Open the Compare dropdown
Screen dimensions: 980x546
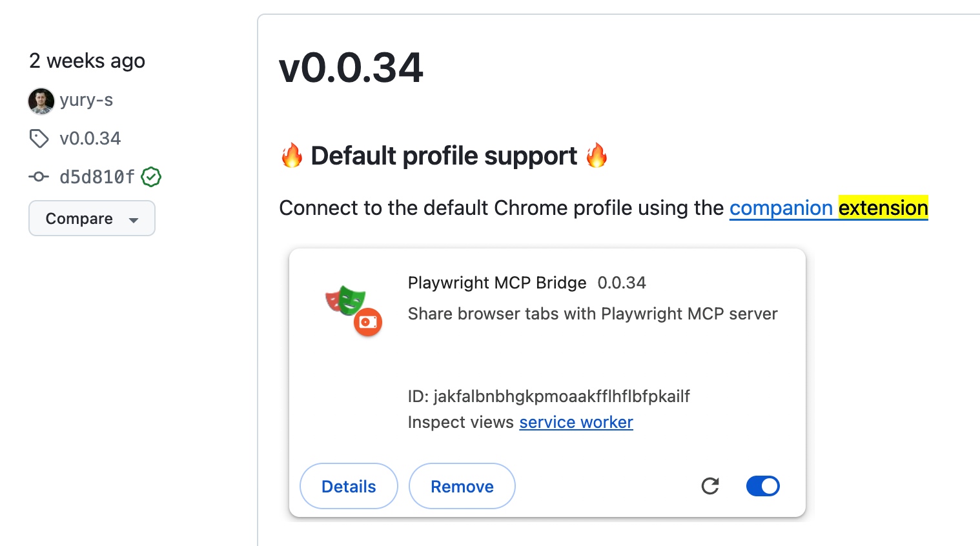point(92,218)
